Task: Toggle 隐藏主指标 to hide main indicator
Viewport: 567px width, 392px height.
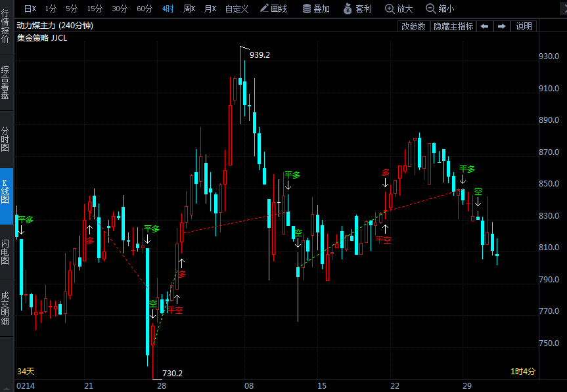Action: click(453, 26)
